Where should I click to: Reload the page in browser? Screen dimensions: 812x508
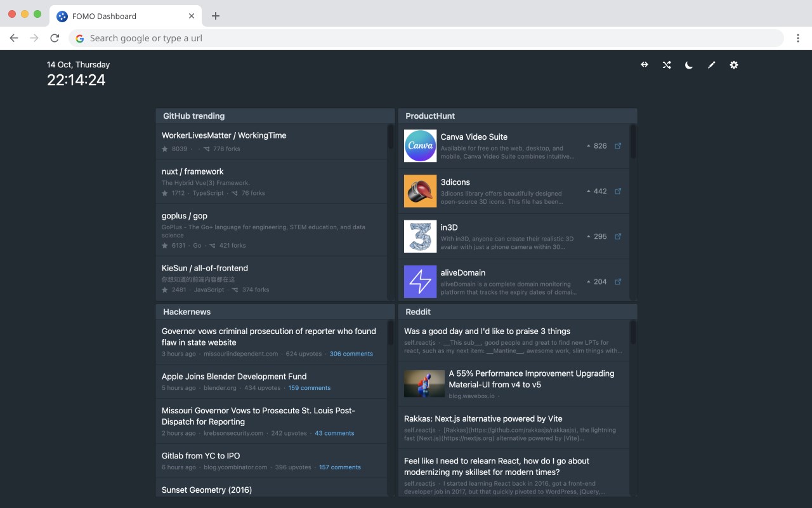55,38
